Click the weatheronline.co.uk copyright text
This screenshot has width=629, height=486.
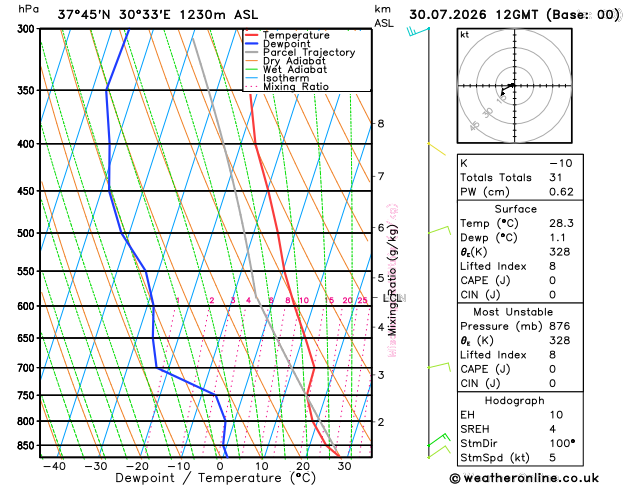[524, 478]
